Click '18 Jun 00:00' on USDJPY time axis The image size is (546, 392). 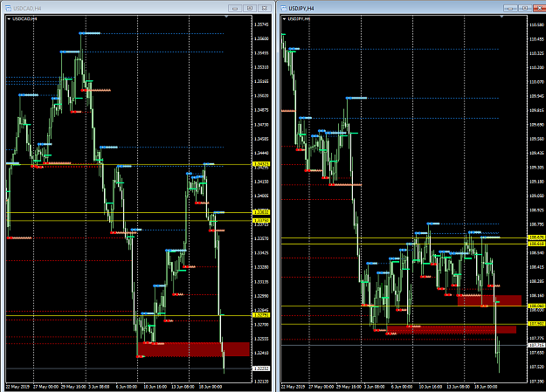pyautogui.click(x=486, y=387)
